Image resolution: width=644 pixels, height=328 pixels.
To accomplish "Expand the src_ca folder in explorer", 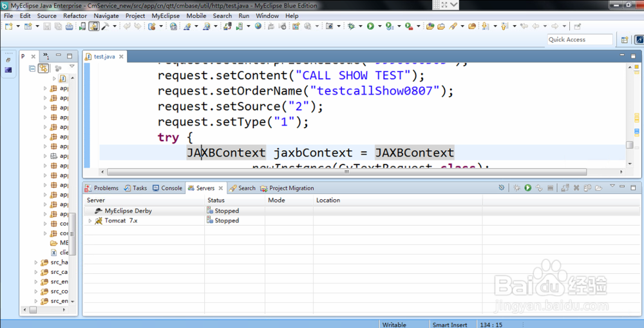I will [36, 272].
